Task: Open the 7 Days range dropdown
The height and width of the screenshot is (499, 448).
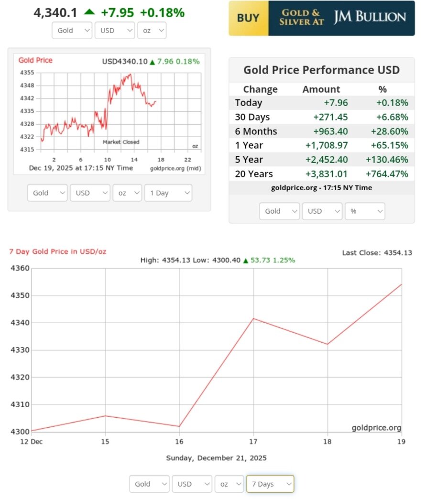Action: [270, 484]
